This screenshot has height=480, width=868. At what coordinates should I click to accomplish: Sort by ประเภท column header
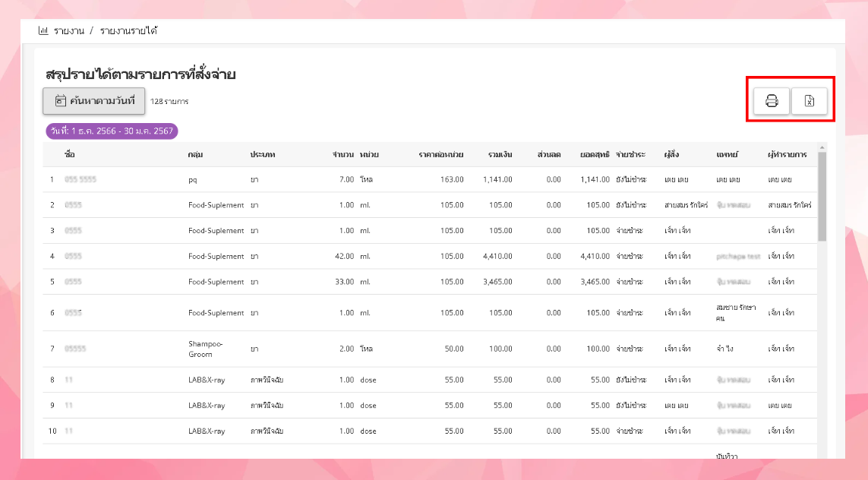click(x=263, y=154)
